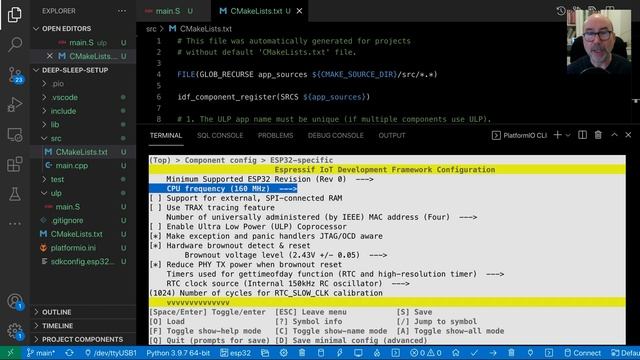This screenshot has width=640, height=360.
Task: Click errors and warnings count in status bar
Action: coord(426,353)
